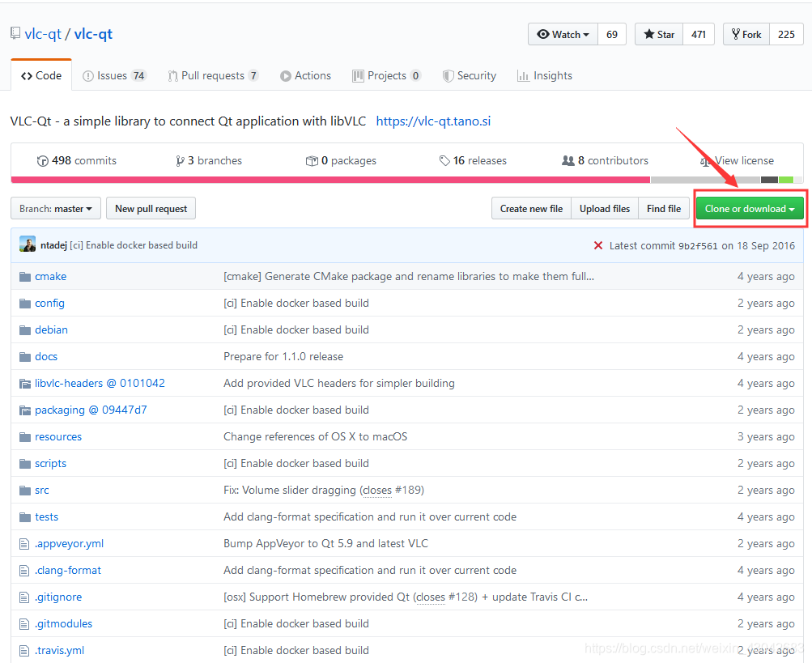Fork the repository
812x663 pixels.
tap(745, 34)
